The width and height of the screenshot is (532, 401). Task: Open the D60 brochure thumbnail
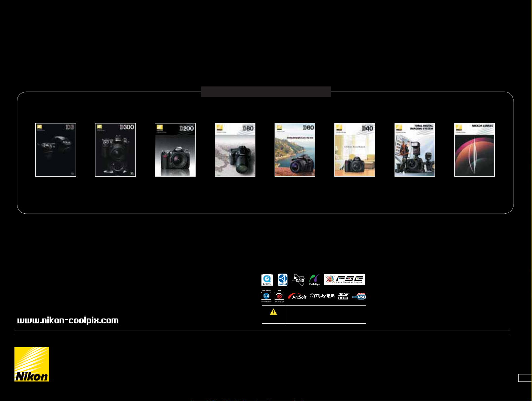(295, 150)
